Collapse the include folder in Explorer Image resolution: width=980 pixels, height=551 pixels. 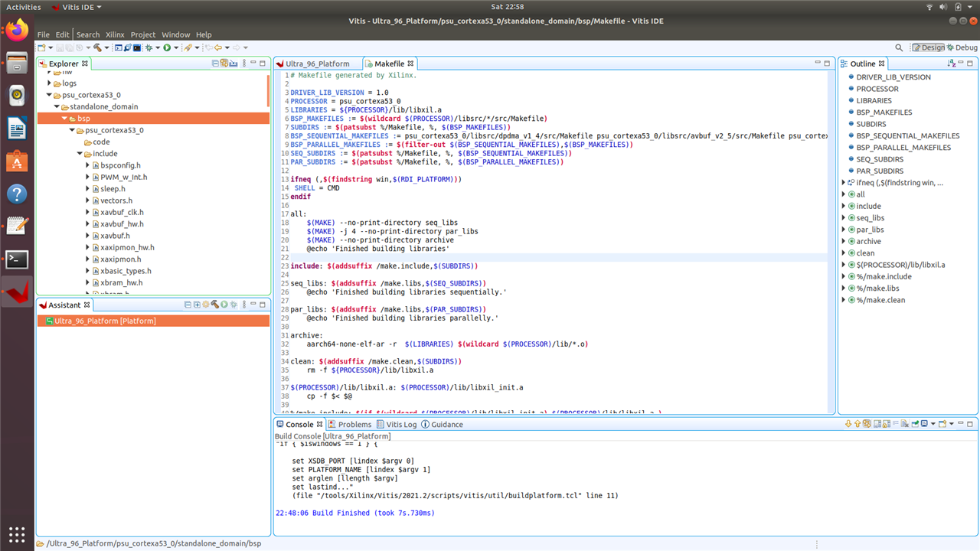(x=80, y=154)
